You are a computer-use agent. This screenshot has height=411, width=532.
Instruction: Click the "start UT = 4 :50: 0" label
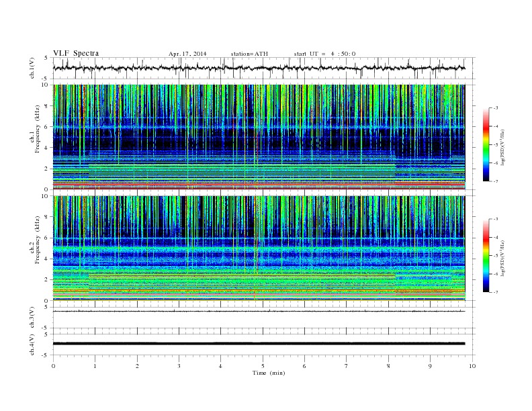(x=324, y=54)
